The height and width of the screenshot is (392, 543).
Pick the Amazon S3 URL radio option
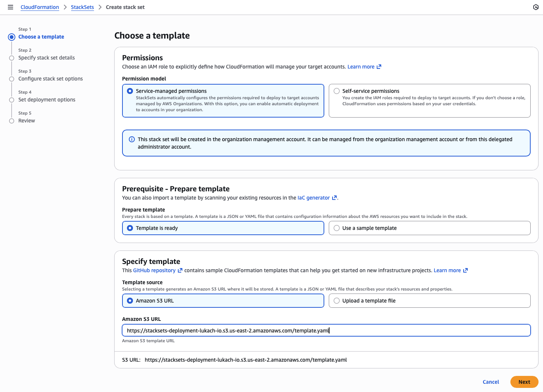(130, 301)
